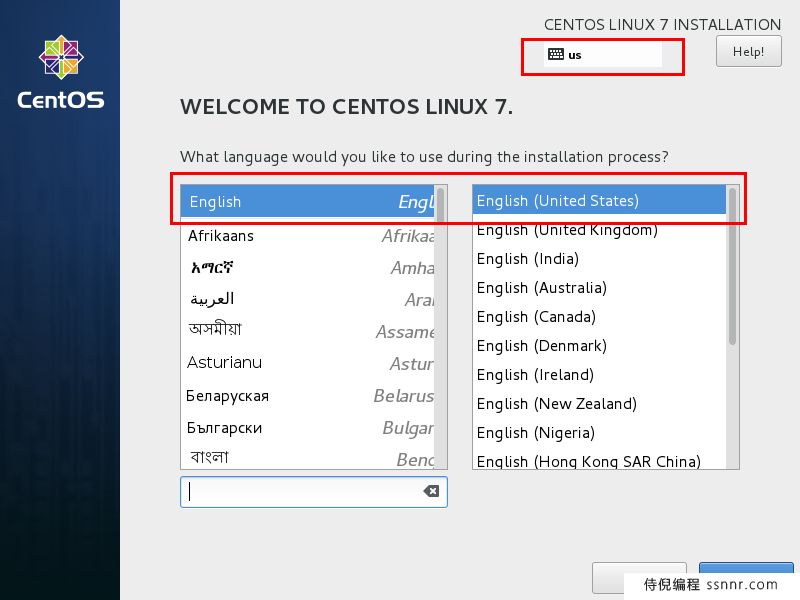
Task: Open the Help! button
Action: (748, 52)
